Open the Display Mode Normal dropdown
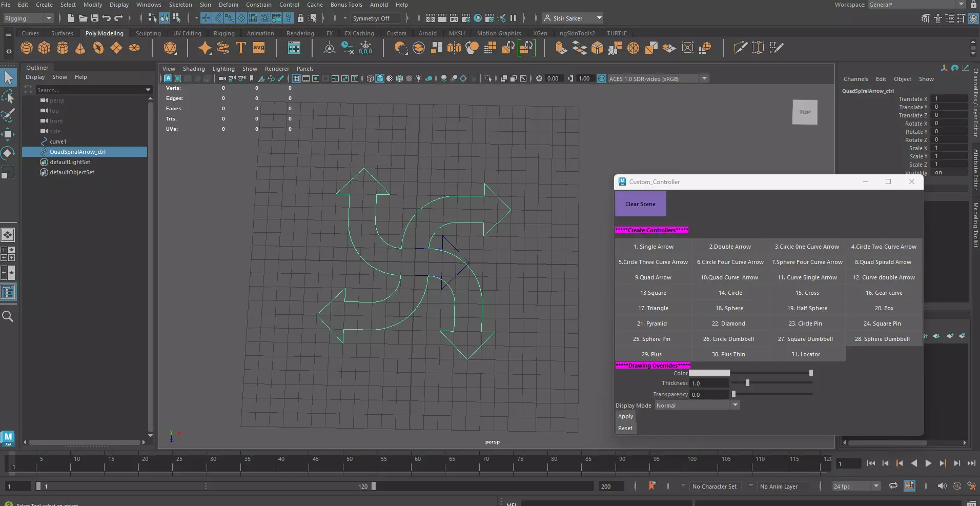 pos(697,406)
